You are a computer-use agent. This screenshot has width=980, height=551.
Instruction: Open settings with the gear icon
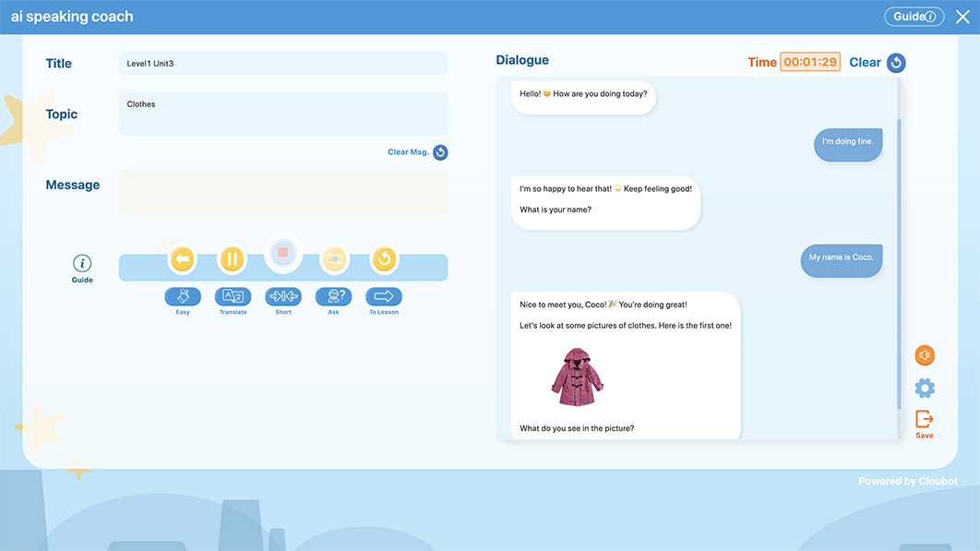[x=925, y=388]
